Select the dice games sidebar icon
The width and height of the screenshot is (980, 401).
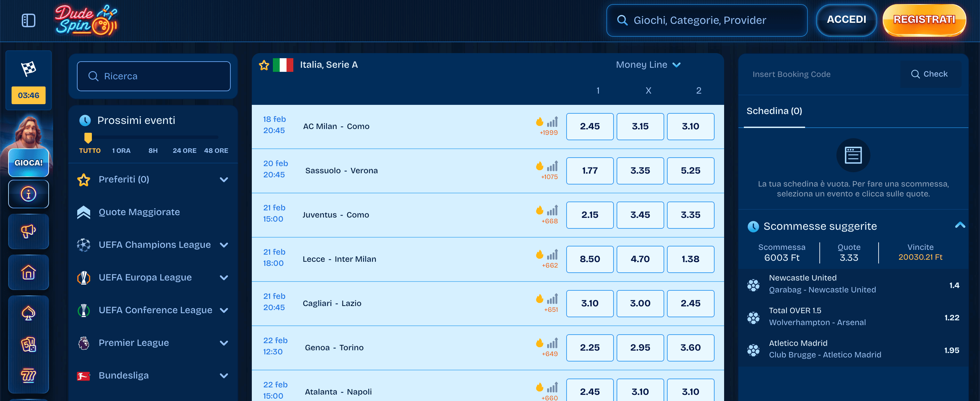[x=29, y=343]
